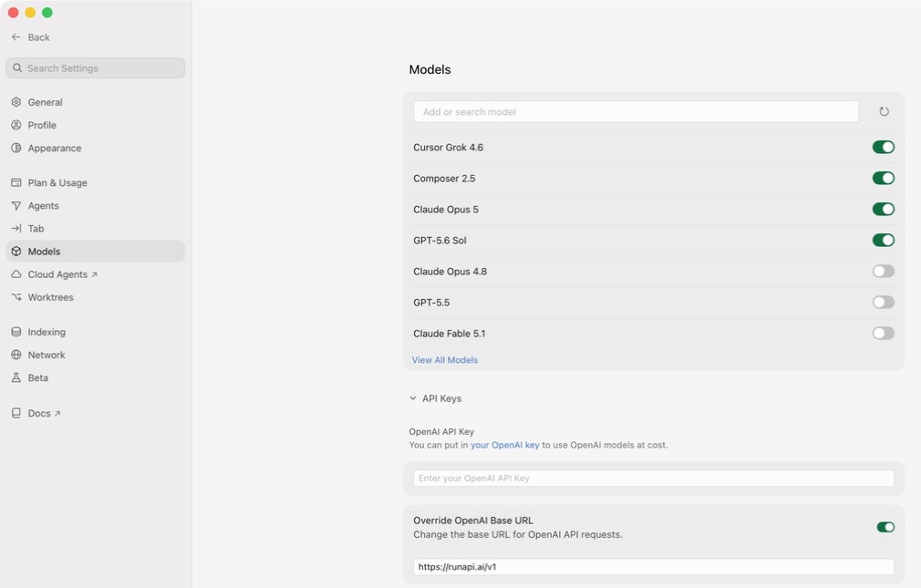Viewport: 921px width, 588px height.
Task: Open the Indexing settings page
Action: (x=95, y=332)
